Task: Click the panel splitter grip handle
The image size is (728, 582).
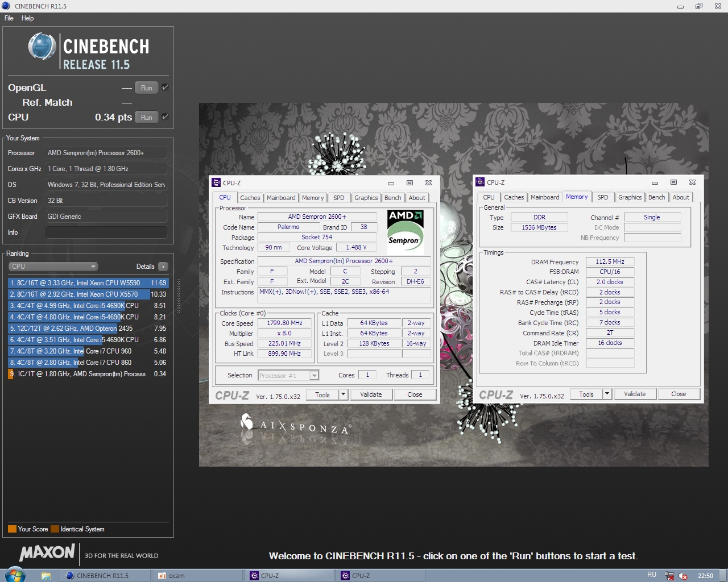Action: [x=179, y=296]
